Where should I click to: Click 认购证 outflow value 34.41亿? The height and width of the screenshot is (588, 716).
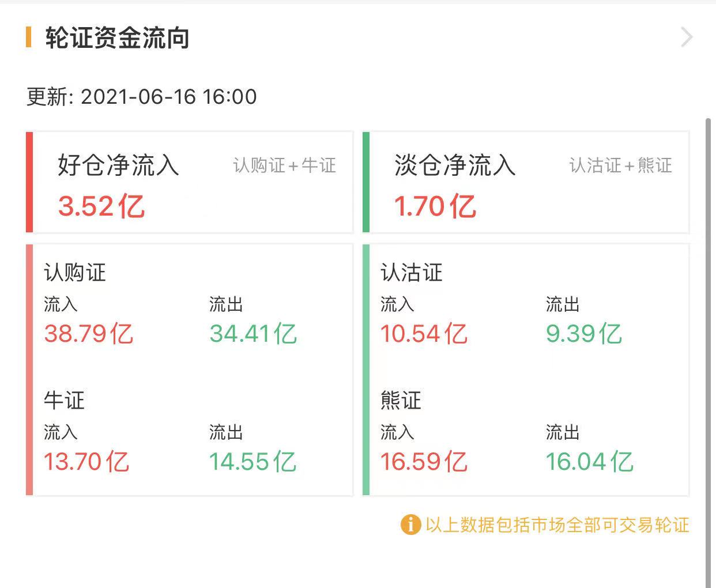tap(253, 334)
